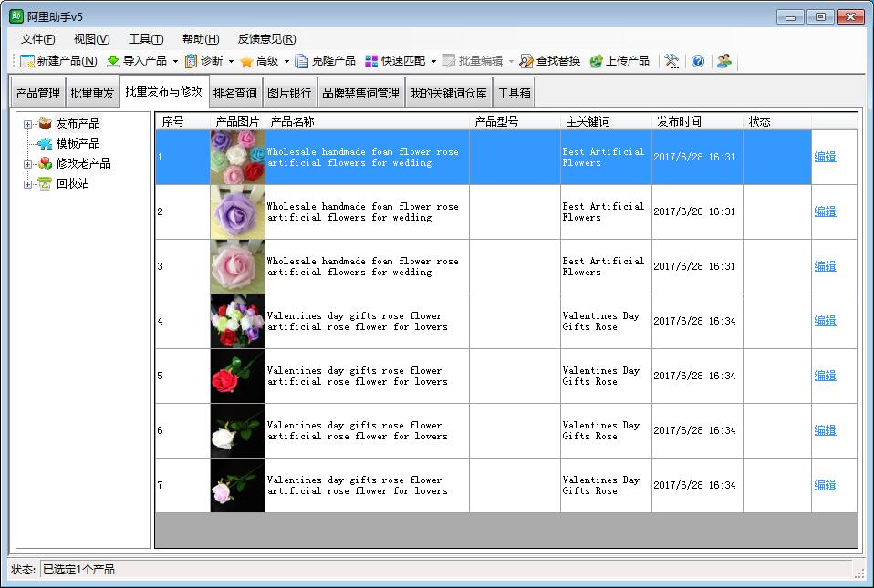Image resolution: width=874 pixels, height=588 pixels.
Task: Click the user account icon in toolbar
Action: point(724,61)
